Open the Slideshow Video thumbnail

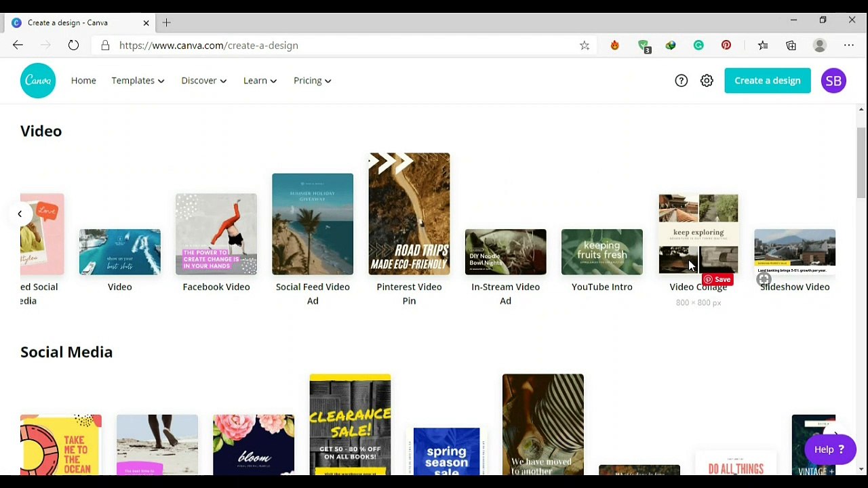[795, 252]
